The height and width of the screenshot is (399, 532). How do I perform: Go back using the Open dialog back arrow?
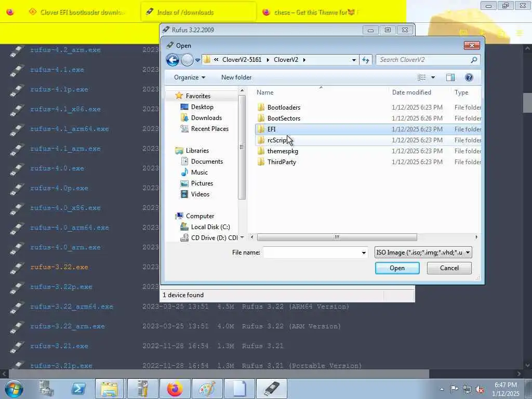point(172,60)
